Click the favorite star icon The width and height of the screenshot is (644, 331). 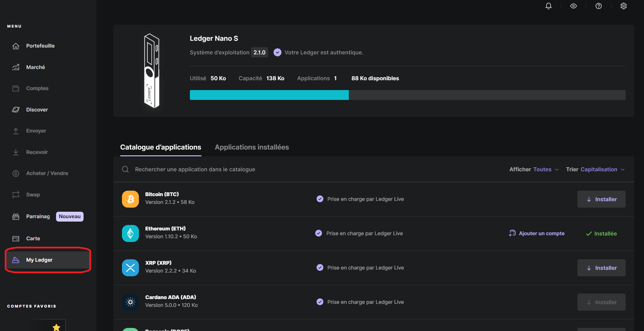tap(56, 327)
